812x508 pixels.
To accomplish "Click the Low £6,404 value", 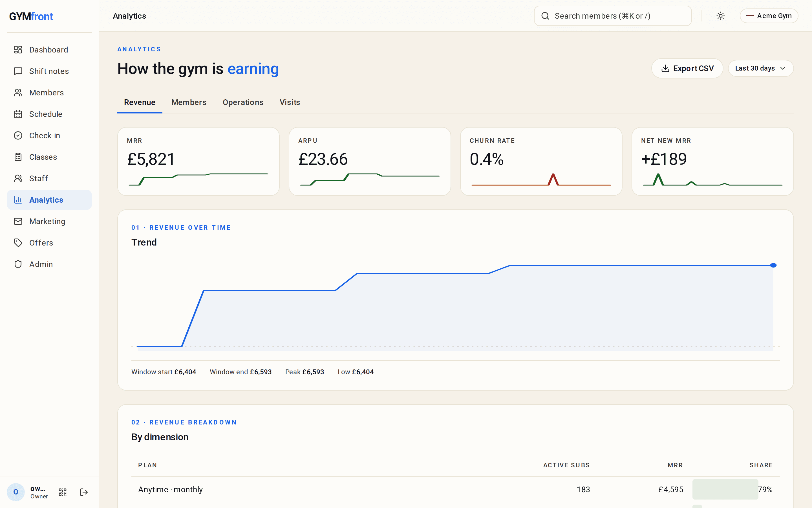I will point(363,372).
